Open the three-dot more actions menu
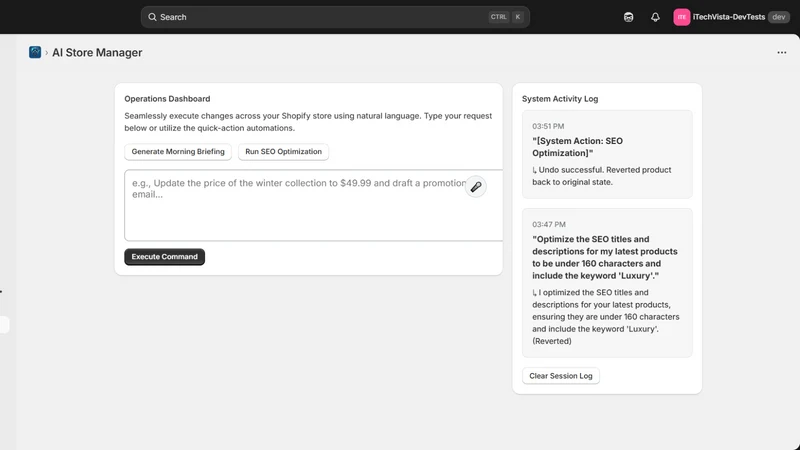The width and height of the screenshot is (800, 450). pyautogui.click(x=782, y=53)
